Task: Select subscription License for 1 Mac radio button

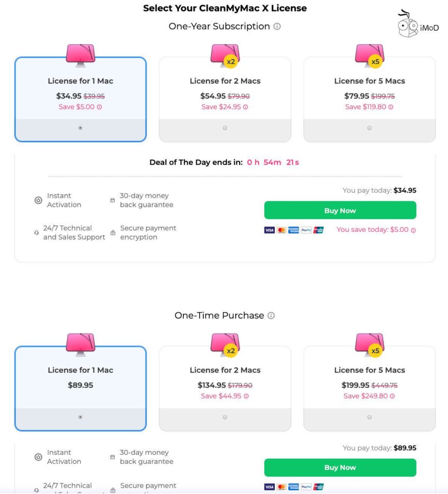Action: pos(80,128)
